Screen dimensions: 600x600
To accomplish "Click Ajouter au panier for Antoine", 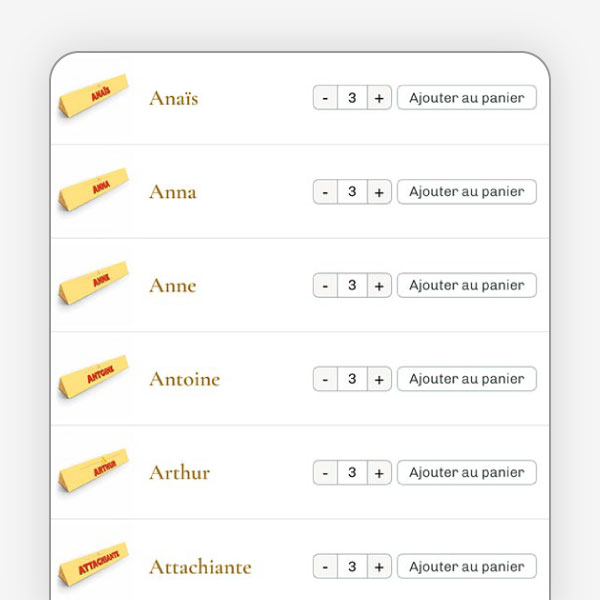I will coord(467,379).
